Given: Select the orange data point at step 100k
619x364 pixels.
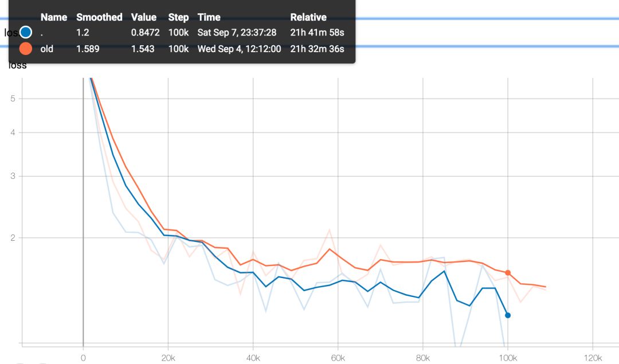Looking at the screenshot, I should 507,273.
